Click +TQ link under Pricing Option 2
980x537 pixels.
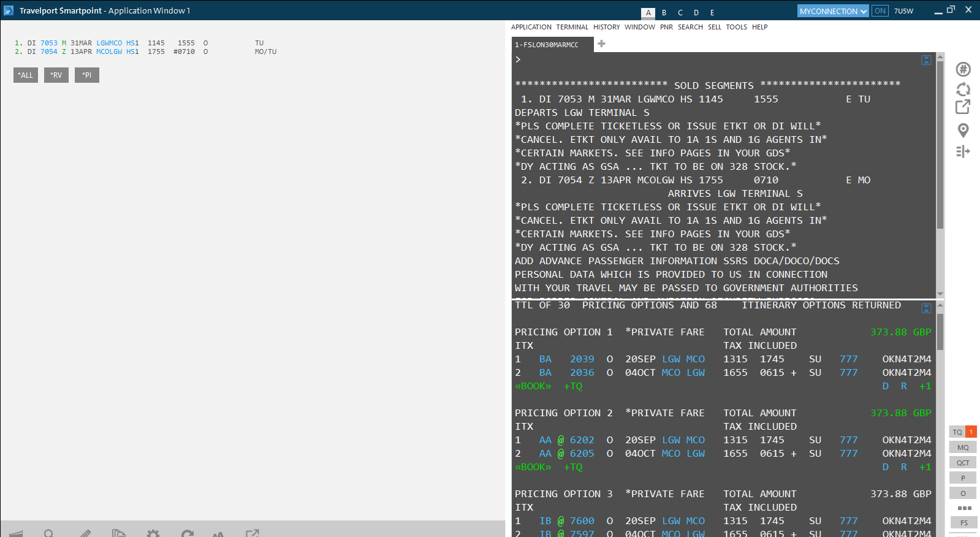point(573,467)
